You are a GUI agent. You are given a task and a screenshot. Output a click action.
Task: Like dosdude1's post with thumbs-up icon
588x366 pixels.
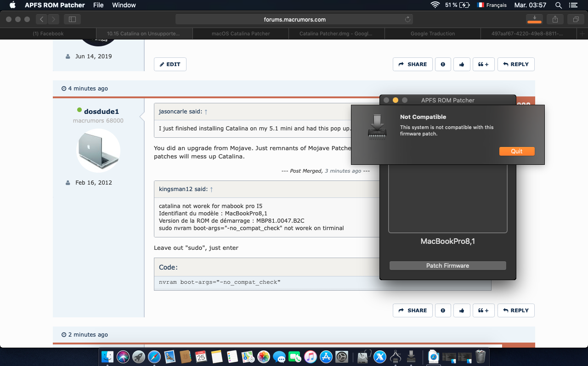(462, 310)
